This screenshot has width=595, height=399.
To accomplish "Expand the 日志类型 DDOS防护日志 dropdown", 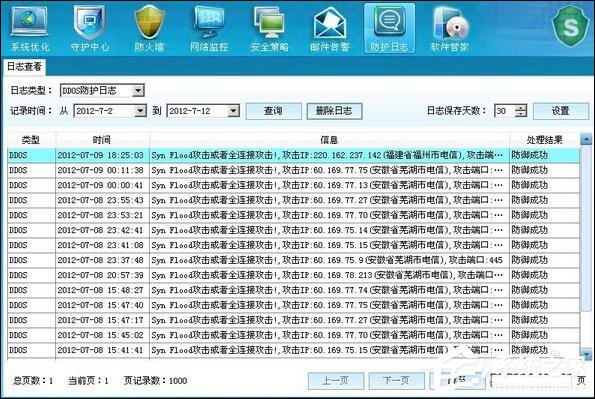I will (138, 90).
